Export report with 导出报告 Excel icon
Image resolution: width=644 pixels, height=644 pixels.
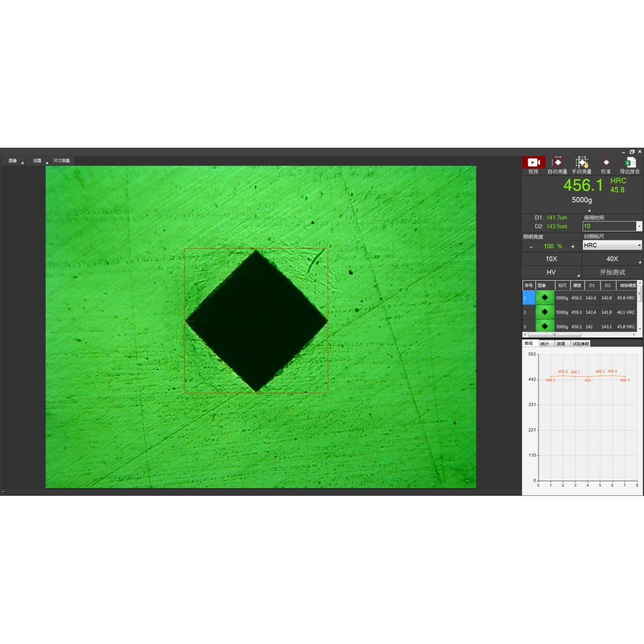click(630, 162)
